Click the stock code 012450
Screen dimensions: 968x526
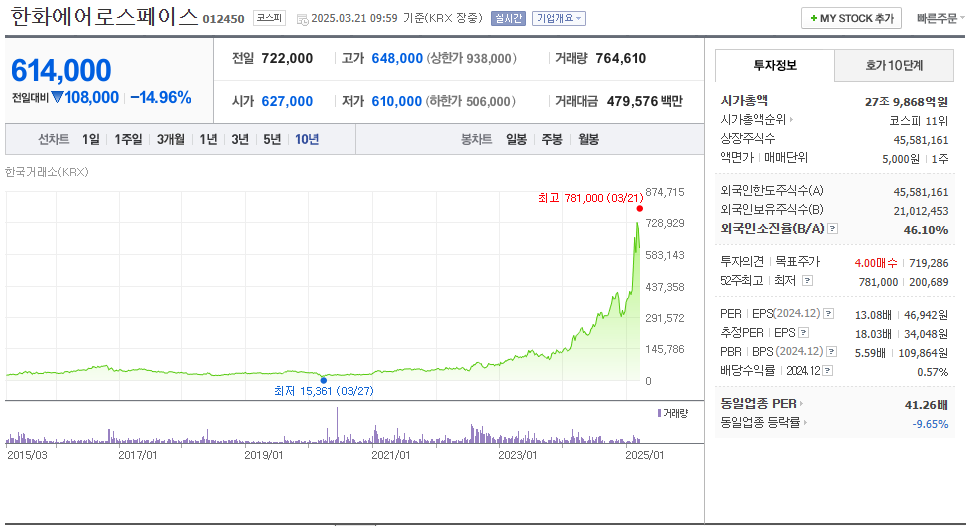223,19
